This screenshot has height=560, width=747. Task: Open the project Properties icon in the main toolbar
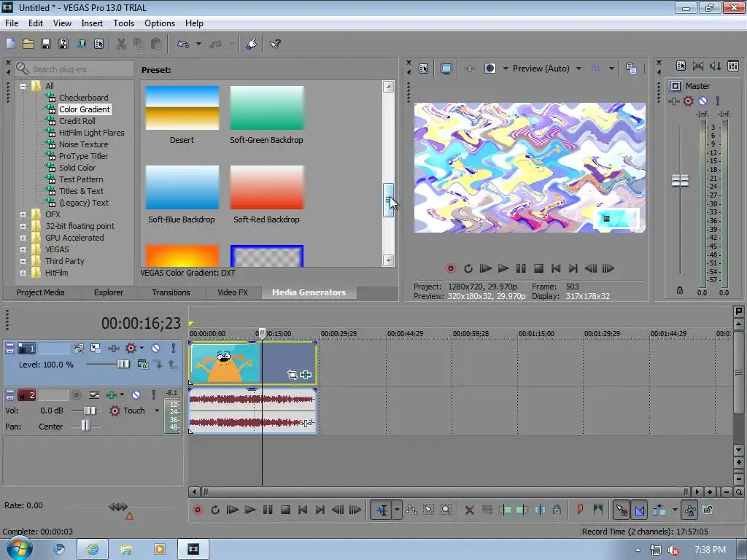click(x=98, y=44)
